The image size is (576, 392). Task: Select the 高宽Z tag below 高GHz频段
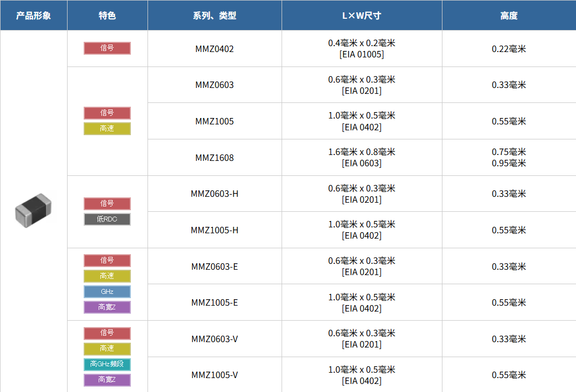point(107,380)
